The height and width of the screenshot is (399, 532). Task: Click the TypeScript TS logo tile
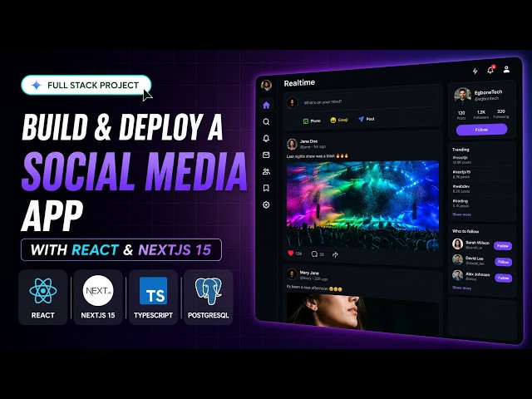[153, 298]
